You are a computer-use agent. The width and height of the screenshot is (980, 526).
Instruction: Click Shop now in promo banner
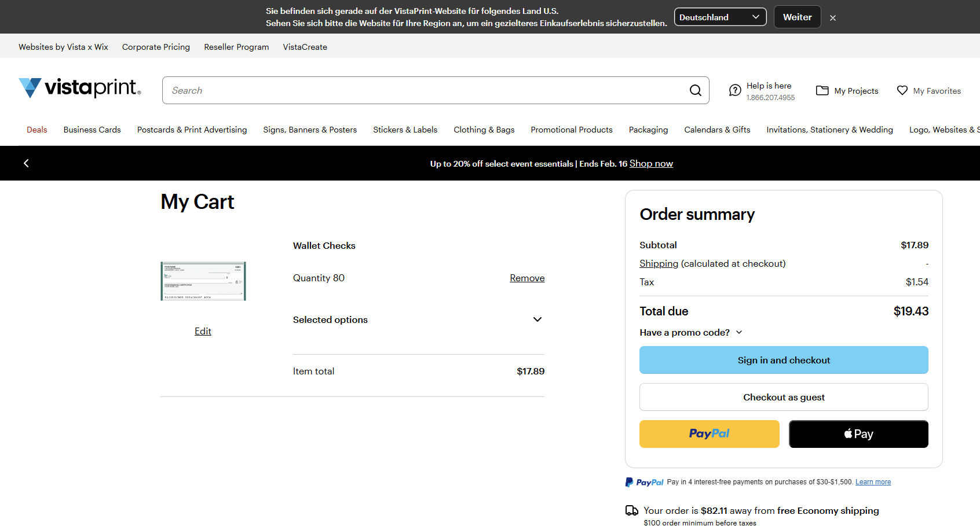pos(651,164)
